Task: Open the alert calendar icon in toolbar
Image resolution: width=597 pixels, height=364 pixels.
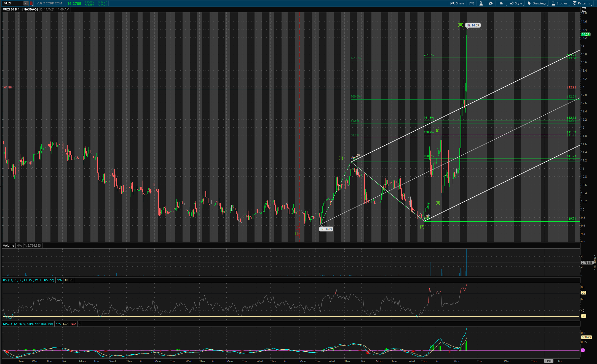Action: (472, 3)
